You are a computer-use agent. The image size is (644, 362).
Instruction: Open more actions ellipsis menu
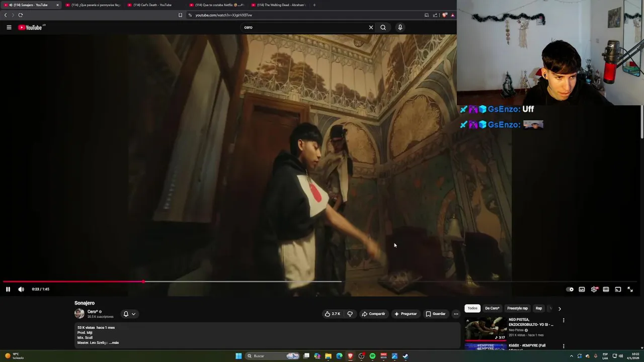(x=456, y=314)
